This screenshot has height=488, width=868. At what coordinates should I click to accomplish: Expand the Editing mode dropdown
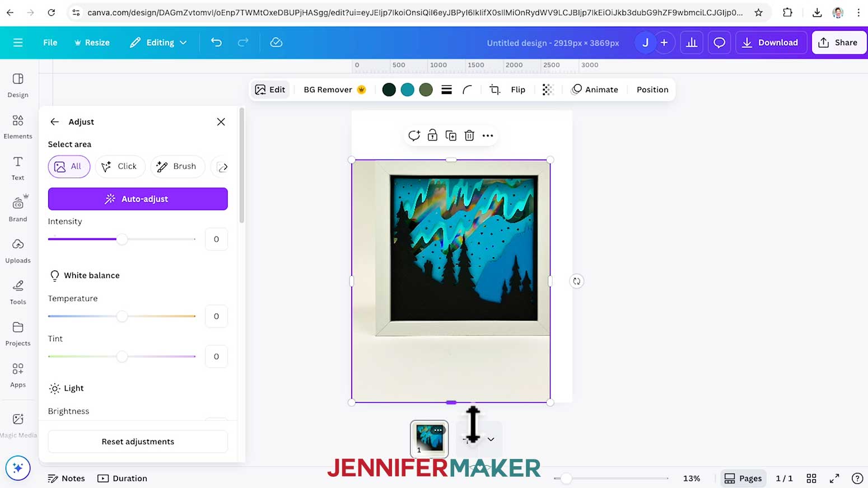158,43
